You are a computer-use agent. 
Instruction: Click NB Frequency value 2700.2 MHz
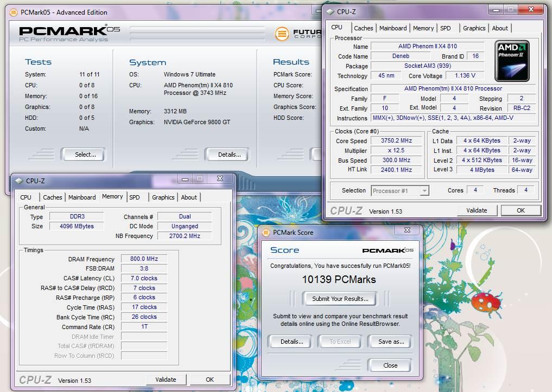click(x=185, y=236)
